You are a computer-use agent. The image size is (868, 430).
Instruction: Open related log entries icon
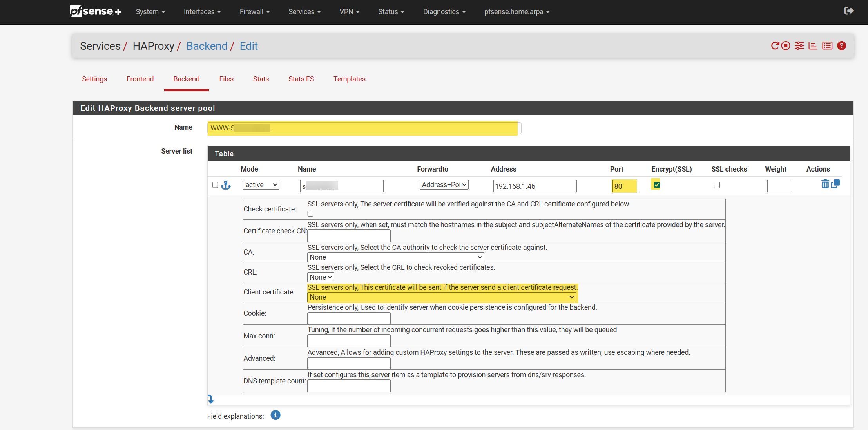tap(827, 46)
